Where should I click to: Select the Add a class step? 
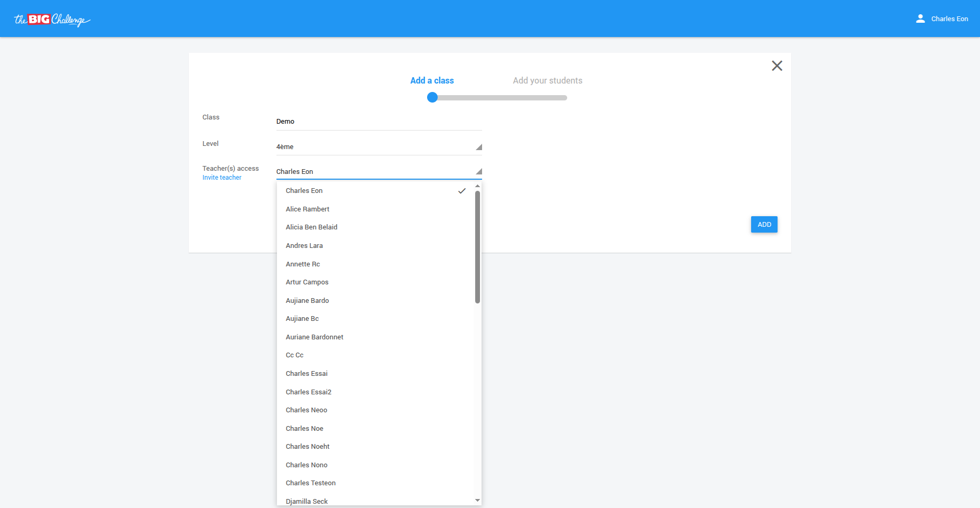[x=432, y=80]
